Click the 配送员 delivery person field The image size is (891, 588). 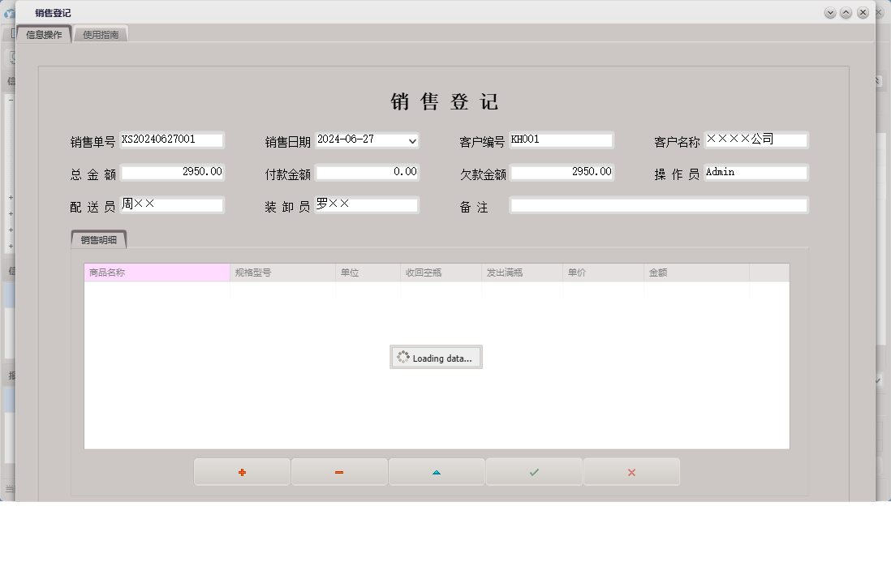(172, 204)
